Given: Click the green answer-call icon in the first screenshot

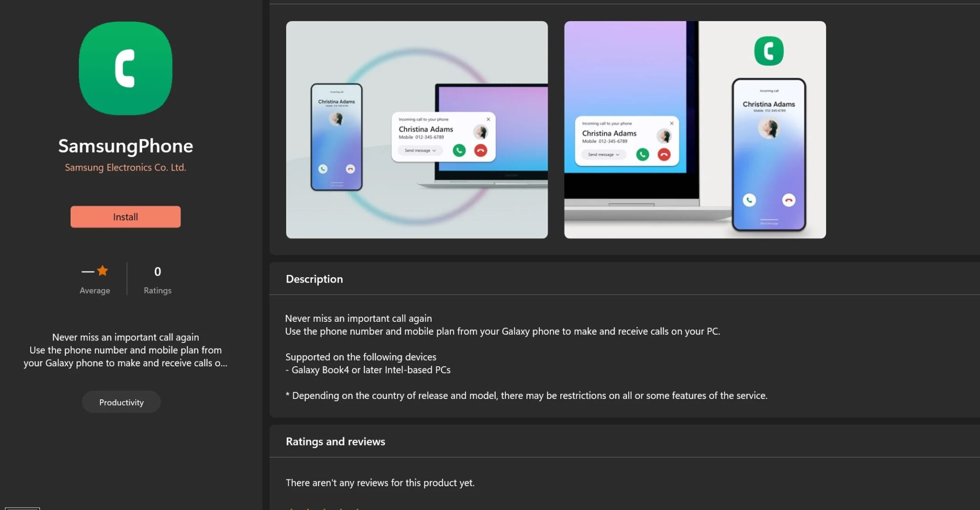Looking at the screenshot, I should click(x=459, y=150).
